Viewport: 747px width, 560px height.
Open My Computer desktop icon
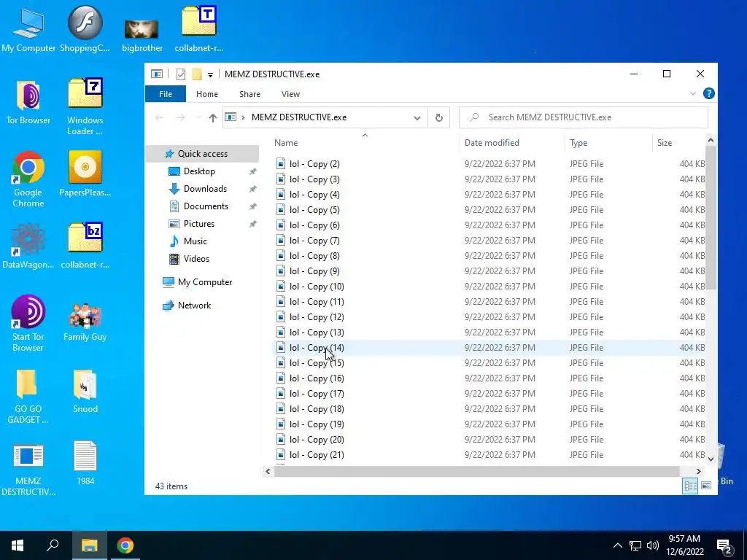click(x=28, y=29)
